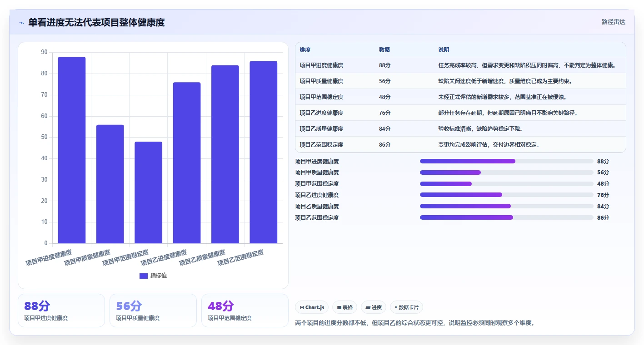644x345 pixels.
Task: Select the 项目甲进度健康度 table row name
Action: [321, 65]
